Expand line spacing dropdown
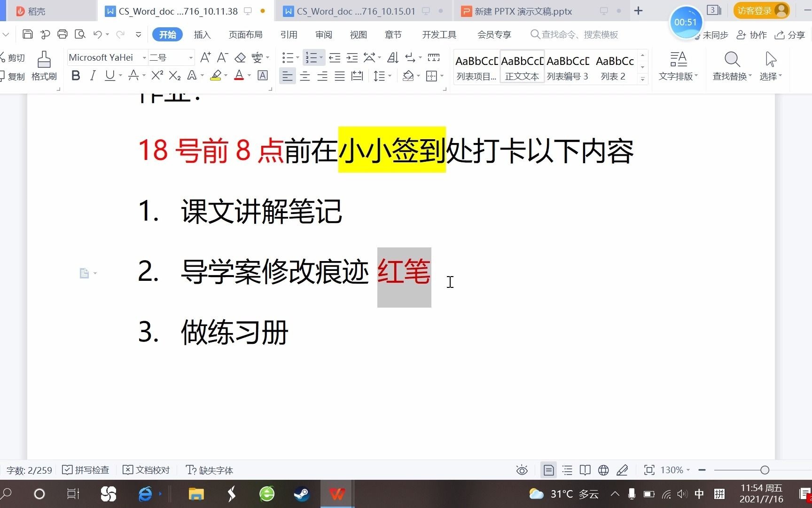The image size is (812, 508). (x=390, y=76)
